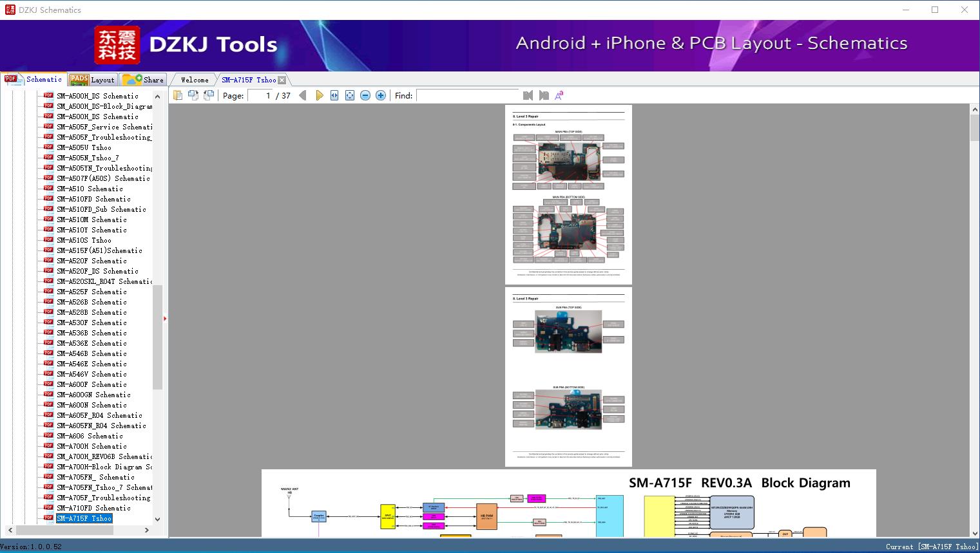980x553 pixels.
Task: Click the page number input field
Action: (x=260, y=95)
